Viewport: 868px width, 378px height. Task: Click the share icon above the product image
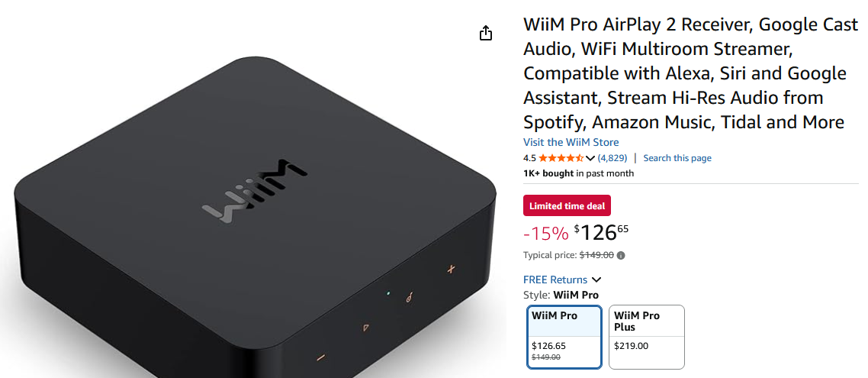[x=485, y=34]
